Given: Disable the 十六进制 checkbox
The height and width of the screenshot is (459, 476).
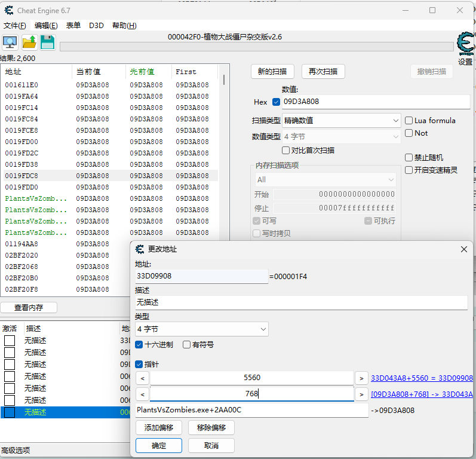Looking at the screenshot, I should (x=139, y=344).
